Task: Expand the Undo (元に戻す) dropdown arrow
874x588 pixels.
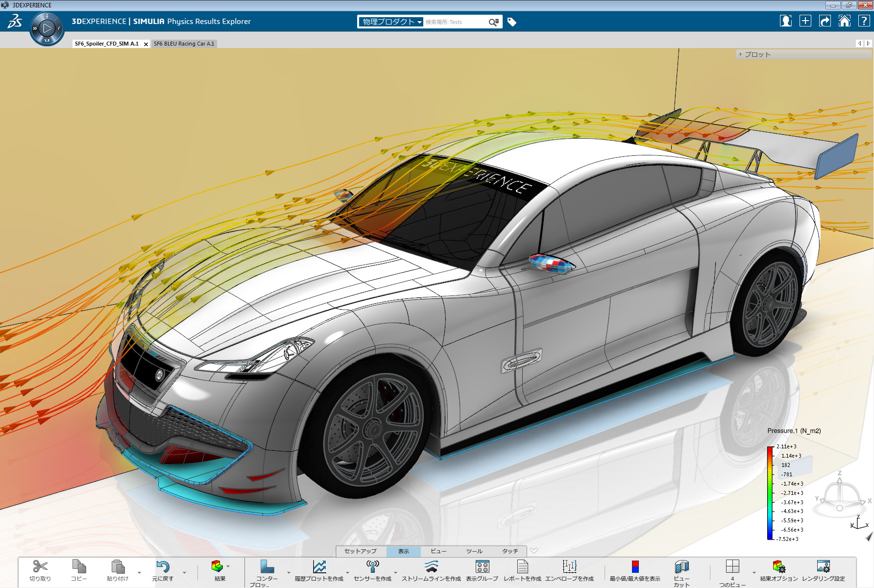Action: [x=185, y=572]
